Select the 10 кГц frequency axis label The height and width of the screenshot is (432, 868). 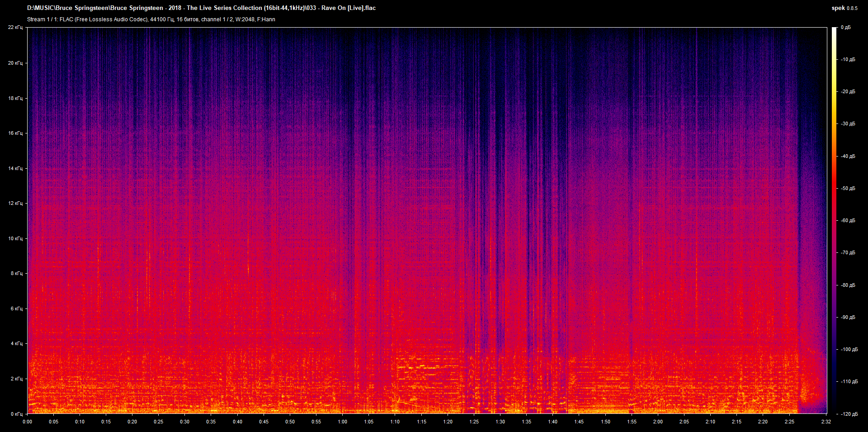[15, 238]
